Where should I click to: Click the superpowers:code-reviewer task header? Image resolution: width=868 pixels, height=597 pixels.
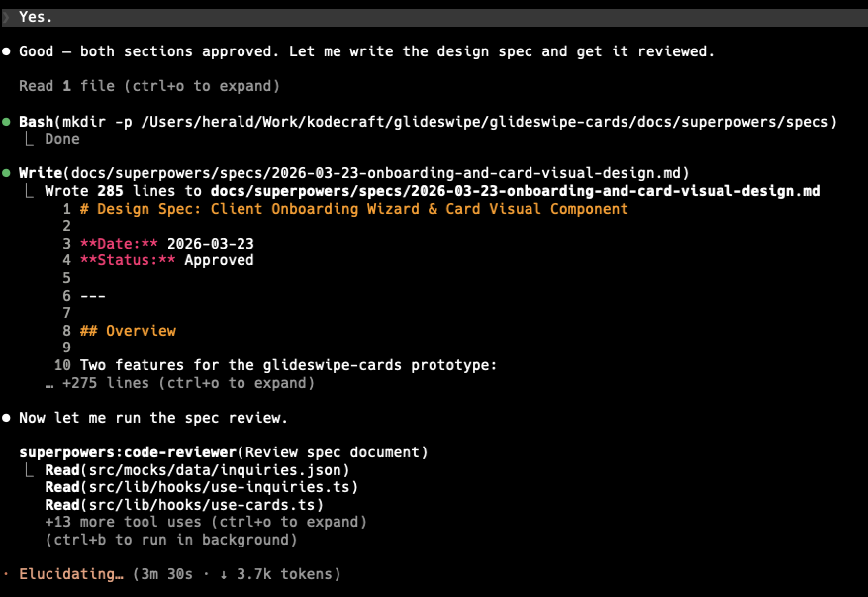pos(223,452)
